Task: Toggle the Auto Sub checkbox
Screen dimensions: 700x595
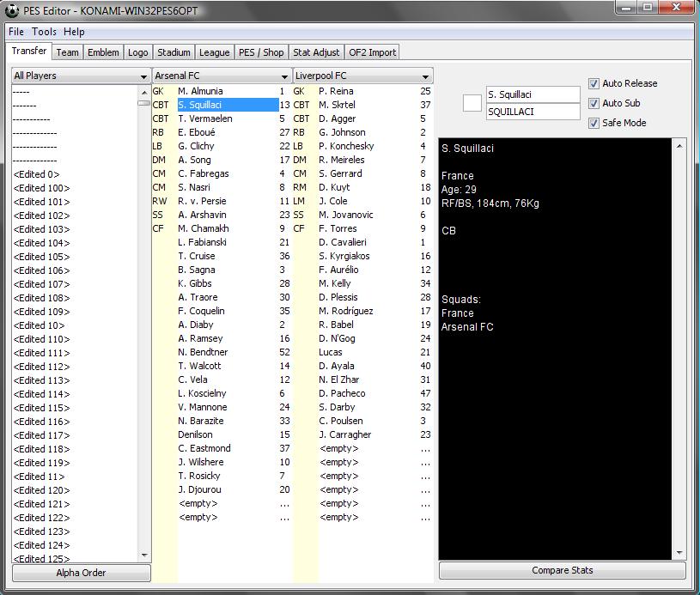Action: pyautogui.click(x=593, y=103)
